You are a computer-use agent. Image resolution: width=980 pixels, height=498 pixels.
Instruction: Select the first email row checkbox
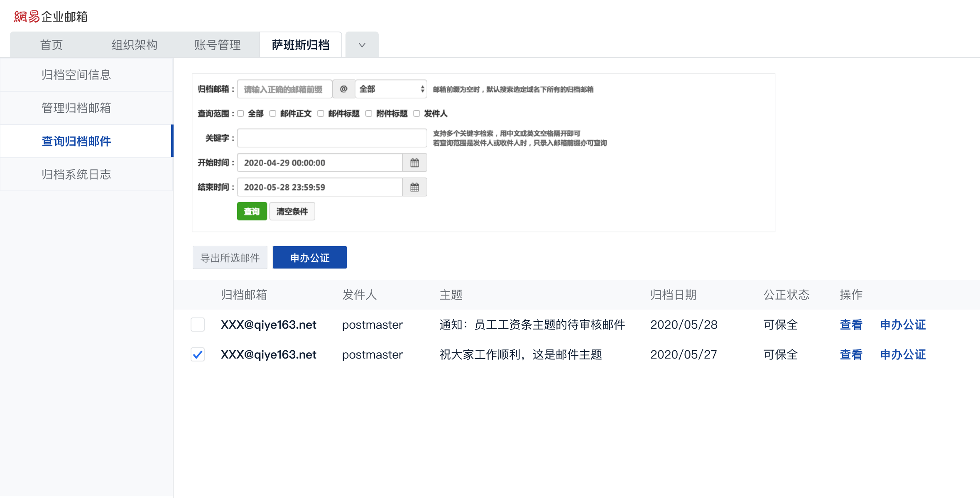coord(198,325)
